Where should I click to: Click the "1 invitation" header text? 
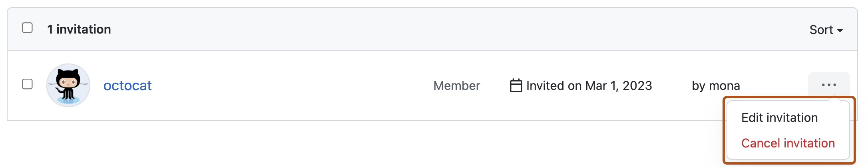coord(79,29)
